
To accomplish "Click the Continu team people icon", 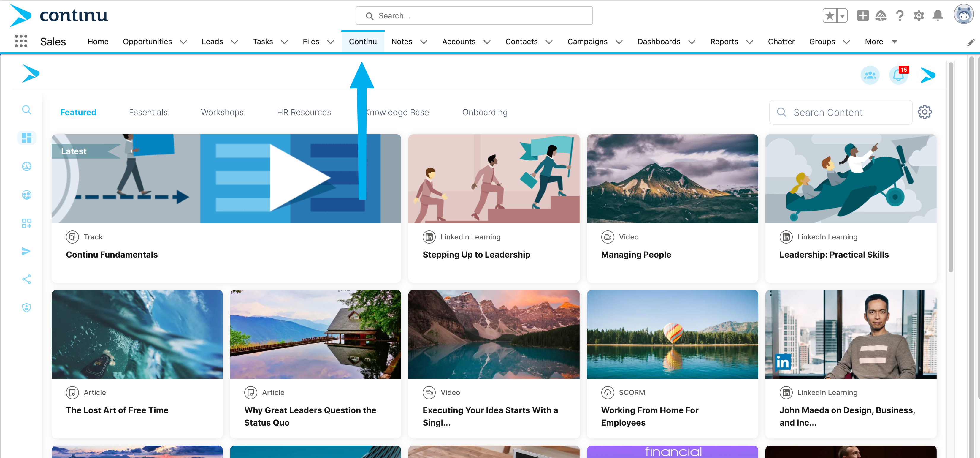I will [870, 75].
